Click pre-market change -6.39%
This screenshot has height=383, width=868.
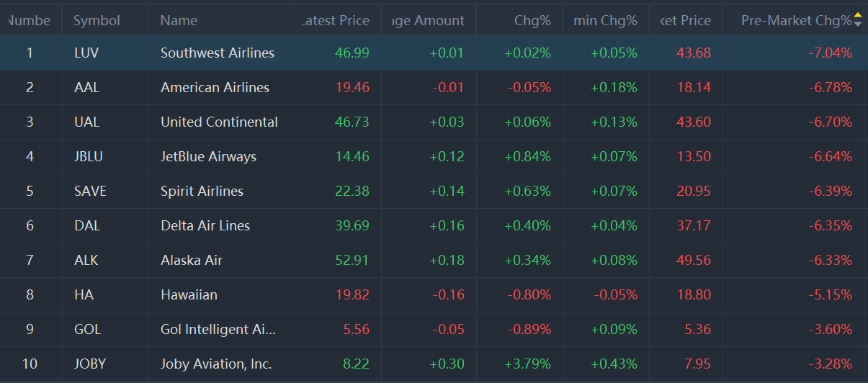pyautogui.click(x=829, y=191)
